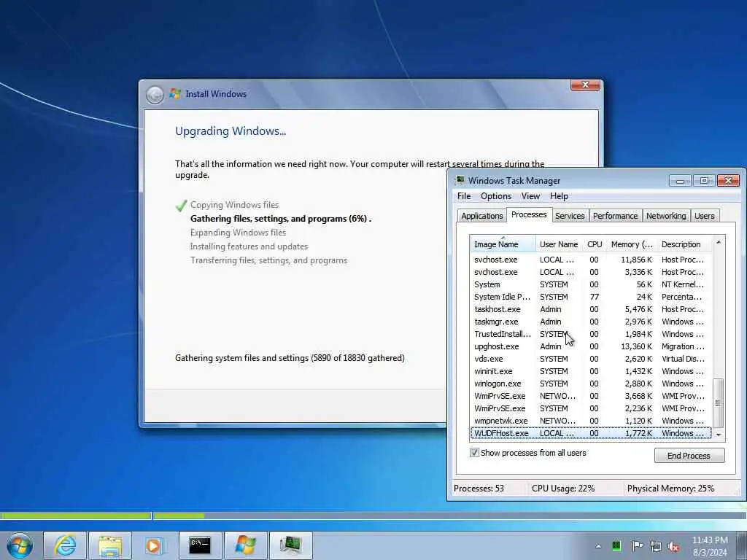Click the back arrow in Install Windows
The image size is (747, 560).
(155, 95)
